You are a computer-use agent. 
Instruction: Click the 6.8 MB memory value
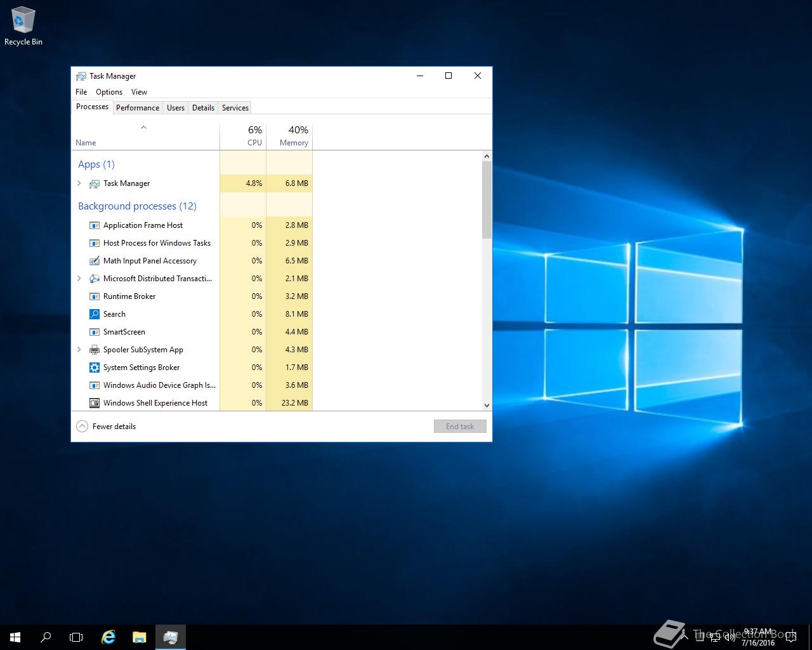tap(297, 183)
